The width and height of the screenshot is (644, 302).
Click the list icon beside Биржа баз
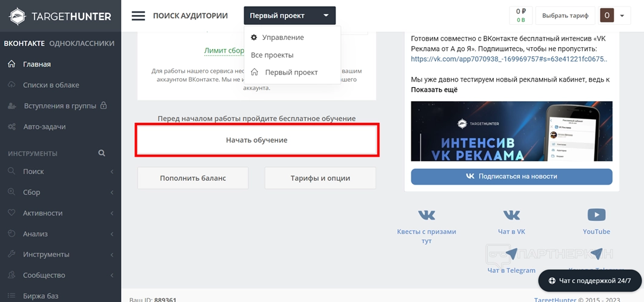pyautogui.click(x=12, y=296)
